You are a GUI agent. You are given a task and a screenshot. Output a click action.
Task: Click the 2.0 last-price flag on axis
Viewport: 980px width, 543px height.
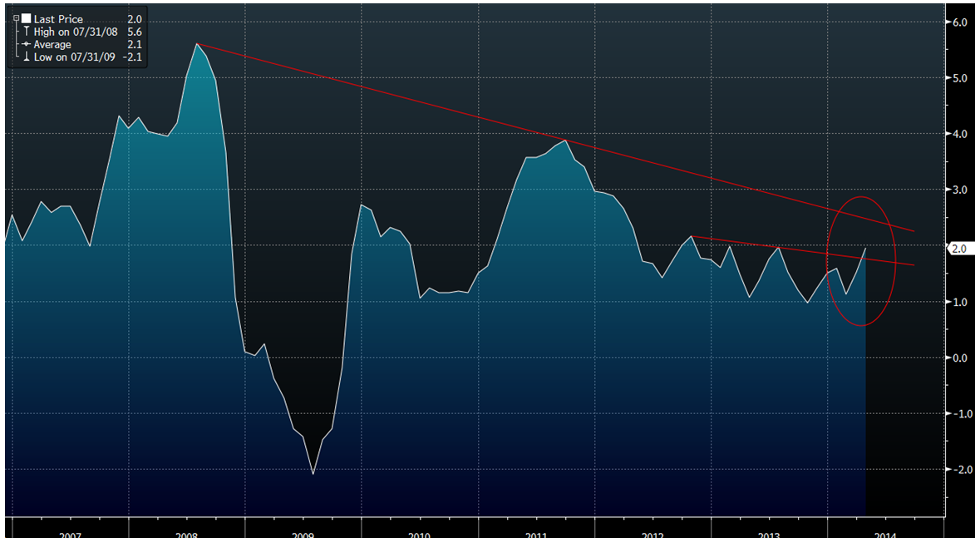click(x=958, y=249)
